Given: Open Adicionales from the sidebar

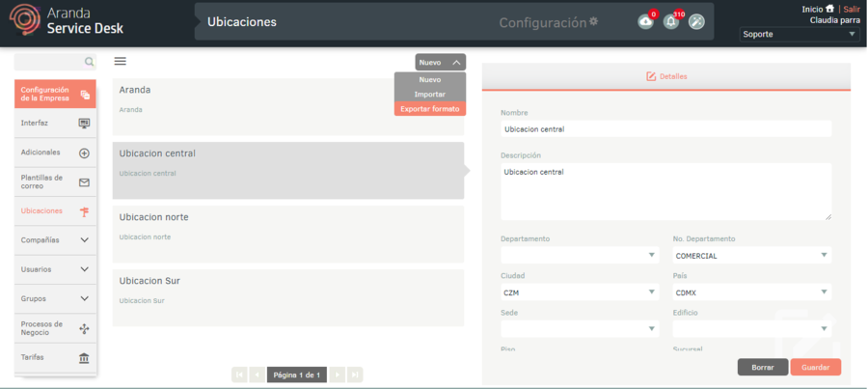Looking at the screenshot, I should [55, 153].
